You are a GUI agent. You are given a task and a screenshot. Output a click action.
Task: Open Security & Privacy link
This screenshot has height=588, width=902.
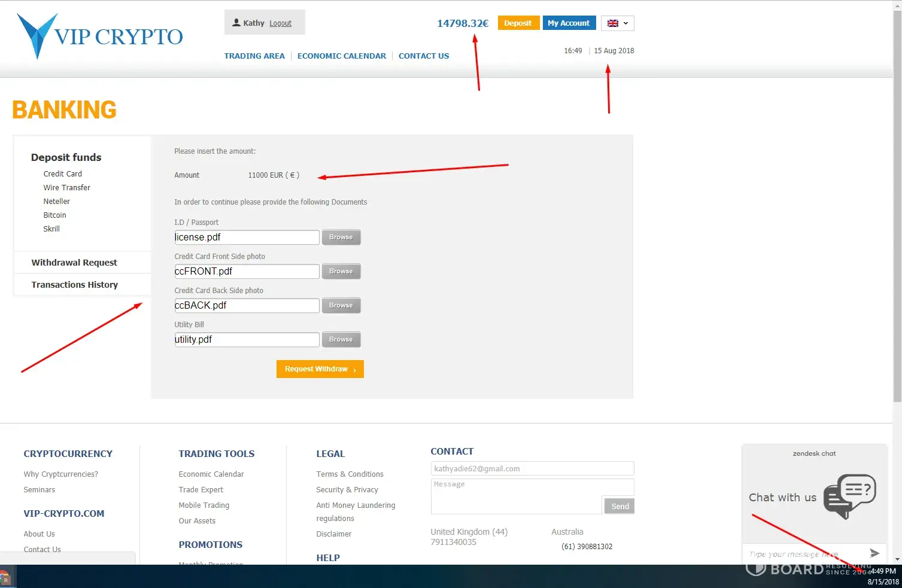(x=348, y=490)
